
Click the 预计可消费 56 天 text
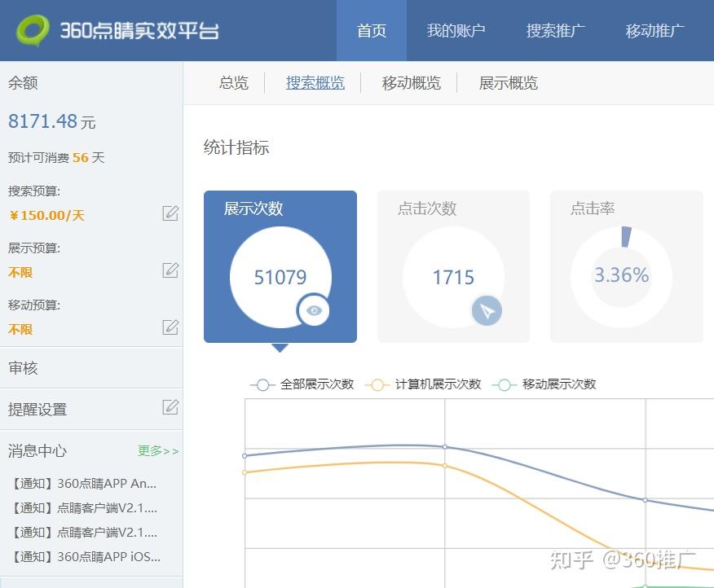tap(56, 157)
